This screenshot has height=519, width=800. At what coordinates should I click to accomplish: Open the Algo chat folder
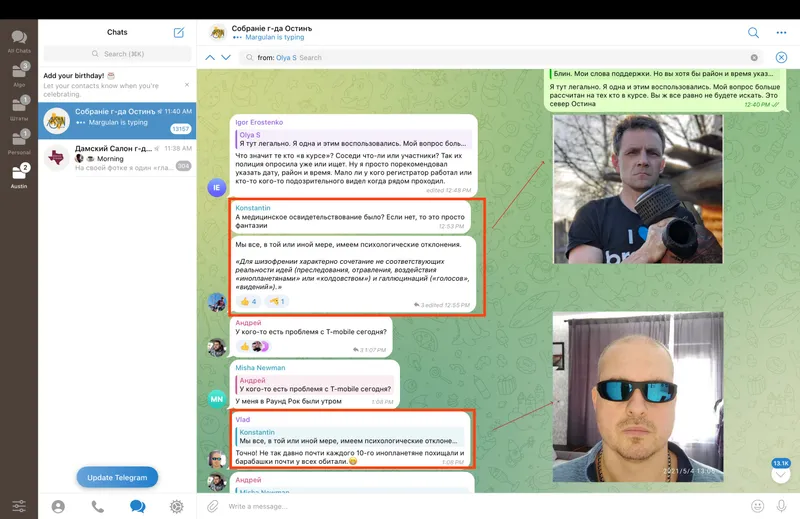19,74
